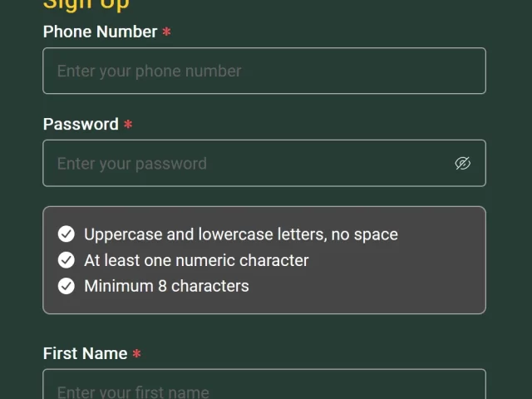Image resolution: width=532 pixels, height=399 pixels.
Task: Select the First Name input field
Action: click(264, 384)
